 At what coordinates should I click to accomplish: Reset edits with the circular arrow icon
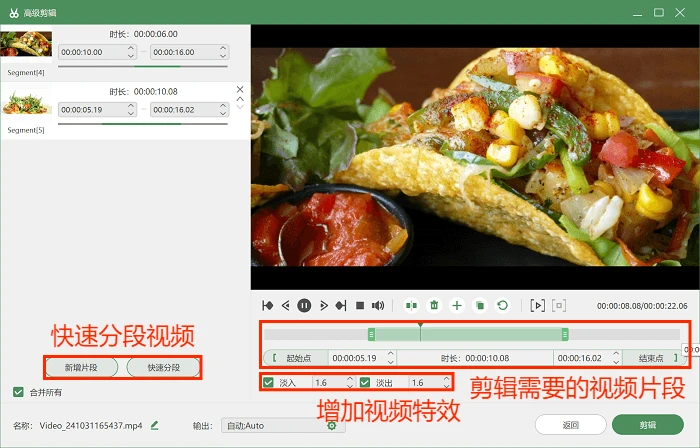[503, 306]
